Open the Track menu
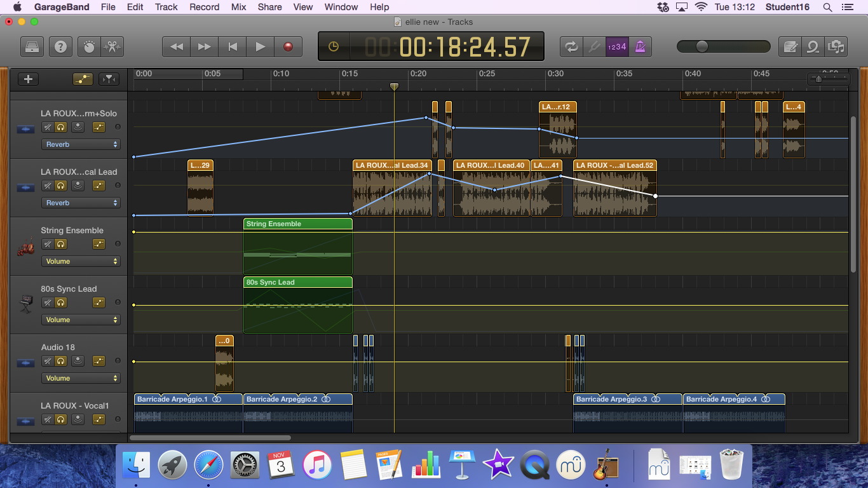 pos(166,7)
